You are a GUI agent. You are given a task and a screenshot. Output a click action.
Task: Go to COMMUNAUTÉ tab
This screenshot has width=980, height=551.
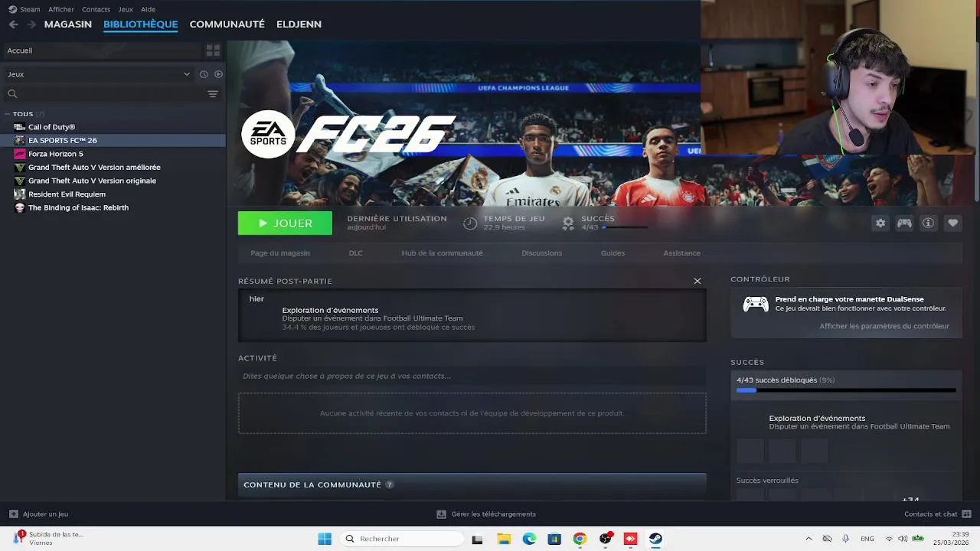(227, 24)
